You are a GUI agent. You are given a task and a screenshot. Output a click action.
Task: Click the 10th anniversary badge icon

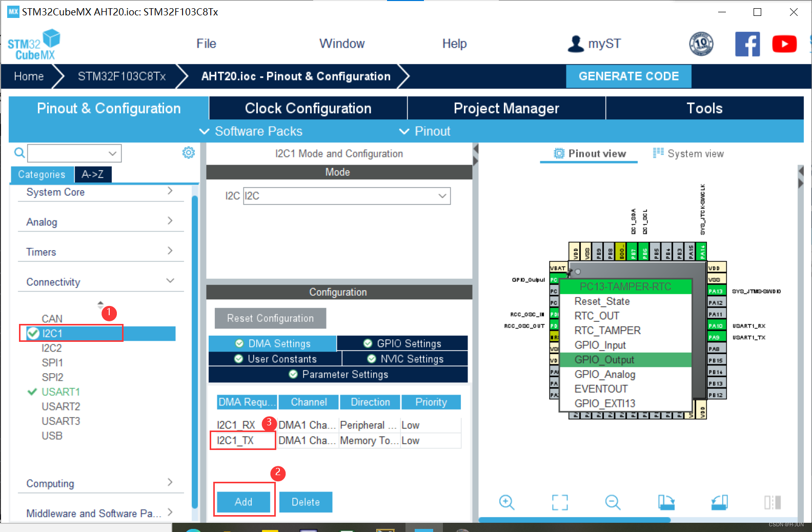[701, 44]
